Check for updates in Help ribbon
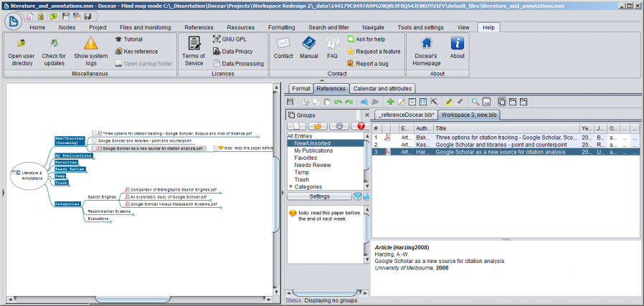This screenshot has height=306, width=644. tap(54, 52)
